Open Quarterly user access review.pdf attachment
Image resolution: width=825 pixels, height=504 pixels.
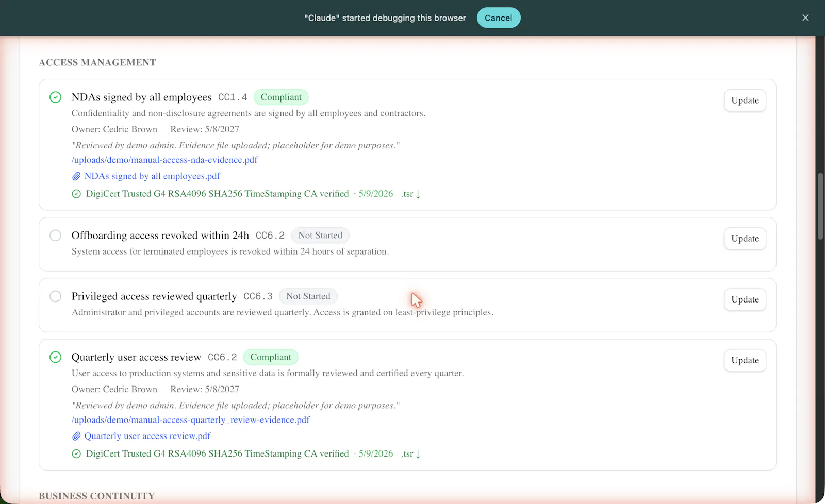[147, 436]
